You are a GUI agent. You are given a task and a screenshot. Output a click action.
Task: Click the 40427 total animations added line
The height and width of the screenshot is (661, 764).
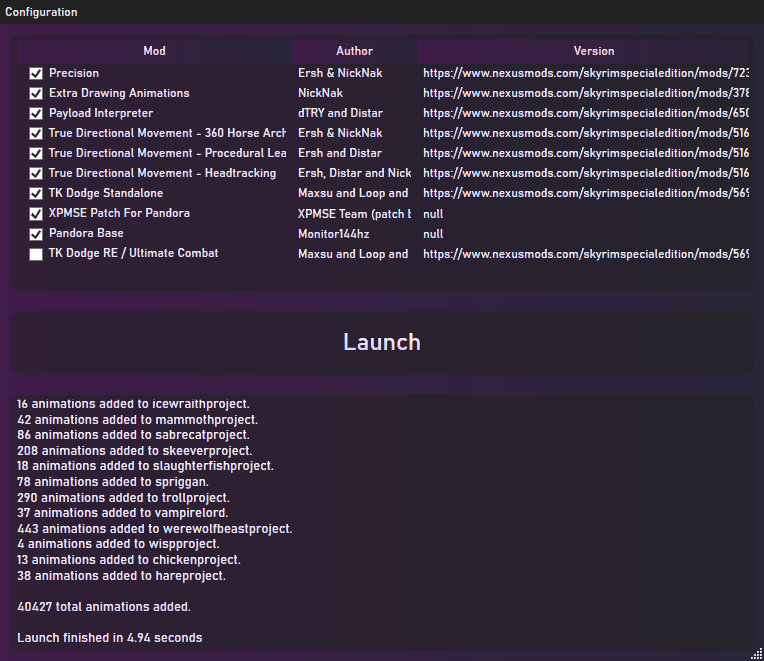coord(104,606)
